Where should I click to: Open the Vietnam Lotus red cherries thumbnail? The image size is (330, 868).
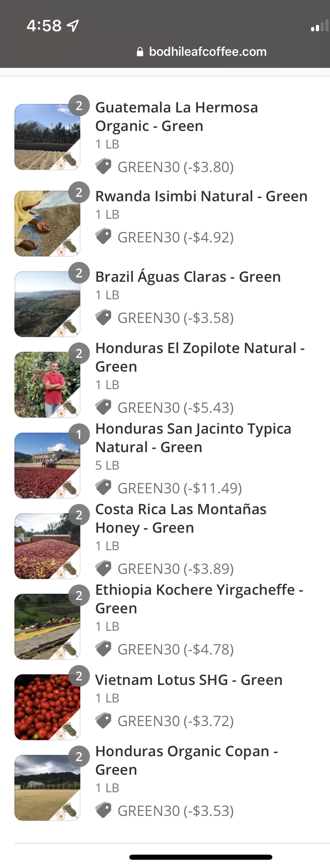click(47, 707)
